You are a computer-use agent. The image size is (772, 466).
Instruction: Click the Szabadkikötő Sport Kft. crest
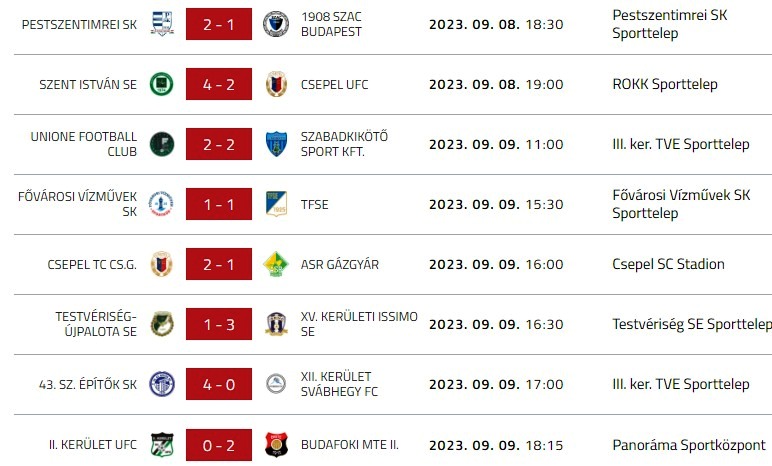point(276,144)
